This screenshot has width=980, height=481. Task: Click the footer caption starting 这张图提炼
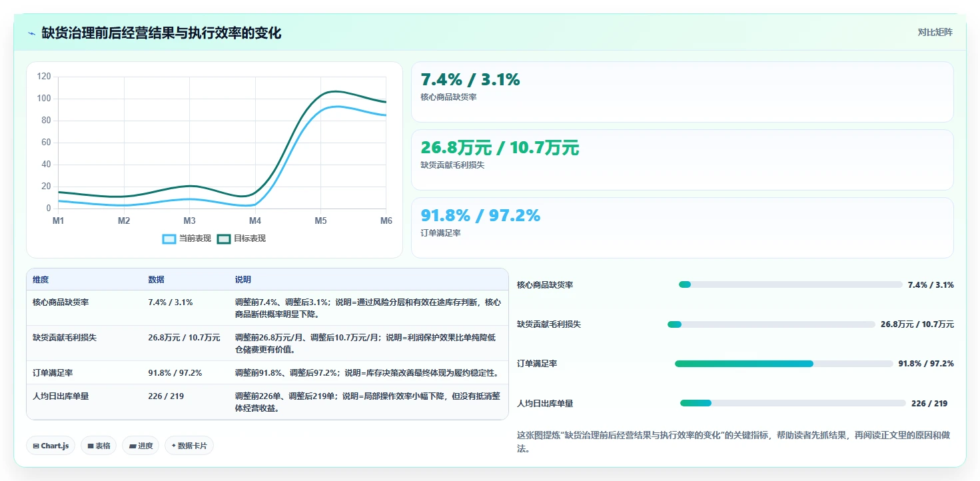(734, 442)
